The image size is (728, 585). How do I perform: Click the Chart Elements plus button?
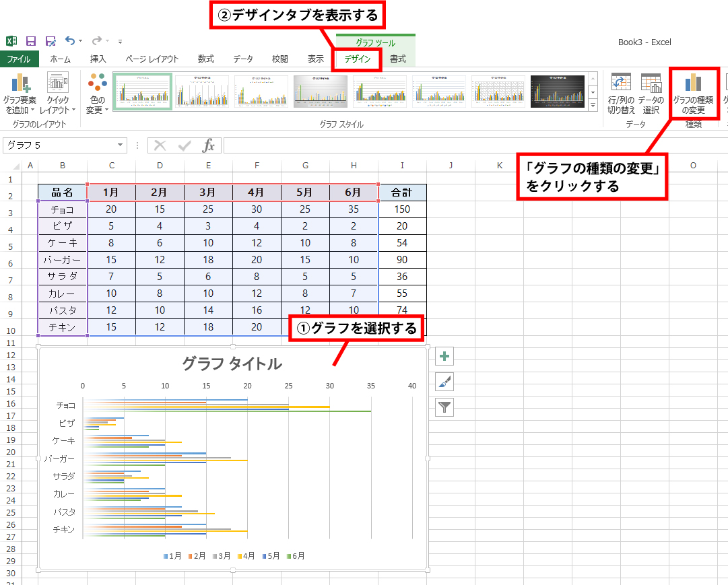click(444, 357)
